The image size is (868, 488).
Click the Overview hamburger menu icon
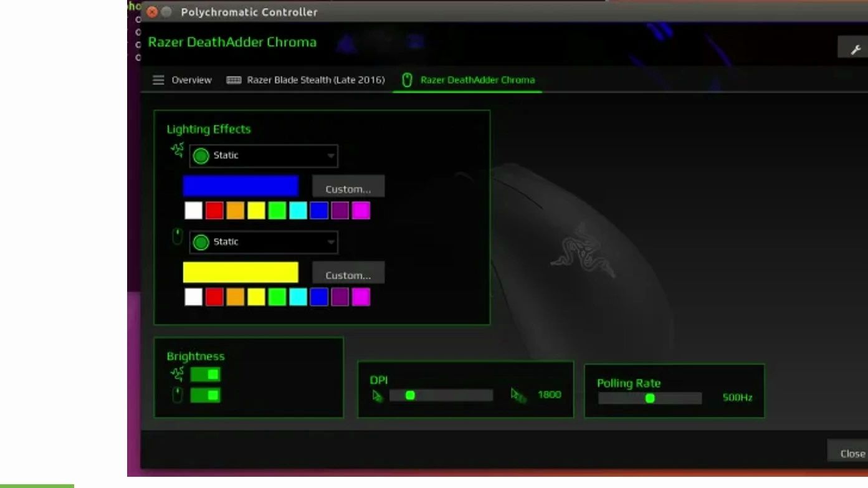coord(158,80)
